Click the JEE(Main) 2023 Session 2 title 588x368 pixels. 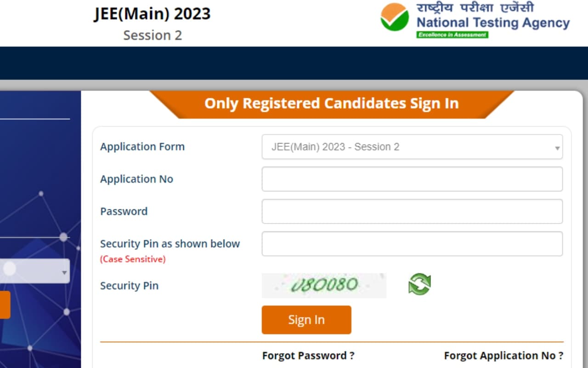point(153,14)
